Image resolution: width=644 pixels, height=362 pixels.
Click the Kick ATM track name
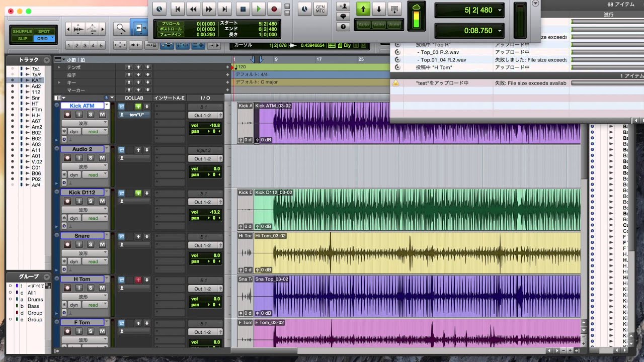point(82,106)
